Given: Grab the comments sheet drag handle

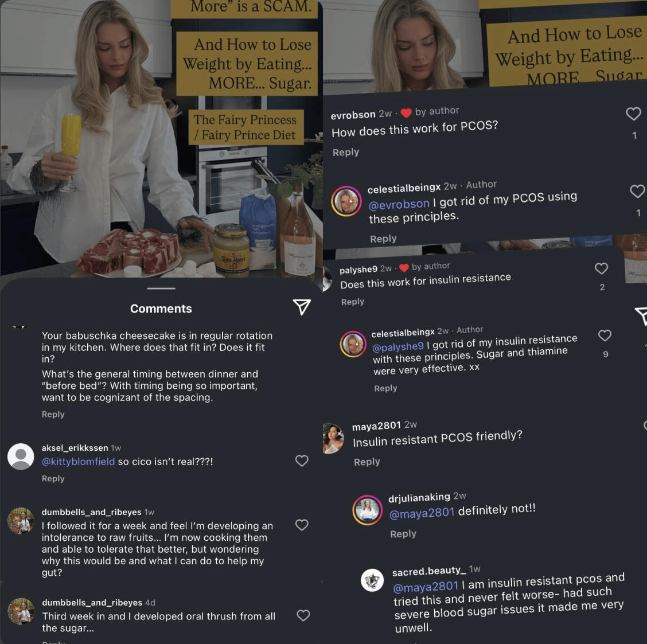Looking at the screenshot, I should point(161,288).
